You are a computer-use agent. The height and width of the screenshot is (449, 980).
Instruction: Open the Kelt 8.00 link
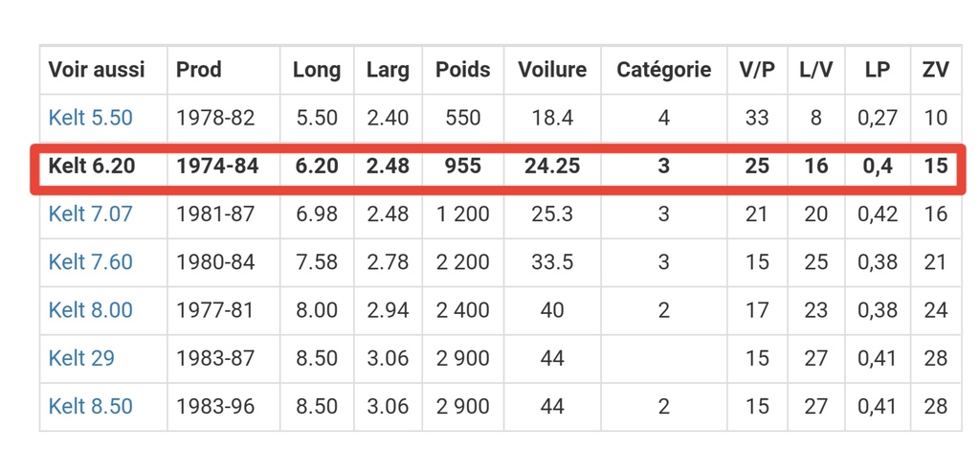[91, 309]
